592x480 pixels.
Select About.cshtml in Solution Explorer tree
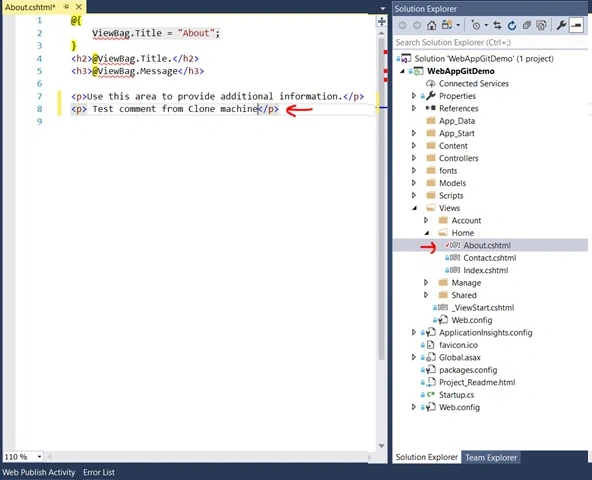click(487, 245)
